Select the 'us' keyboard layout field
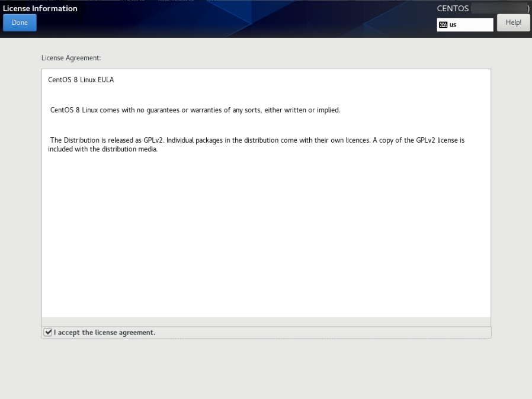 pos(465,25)
